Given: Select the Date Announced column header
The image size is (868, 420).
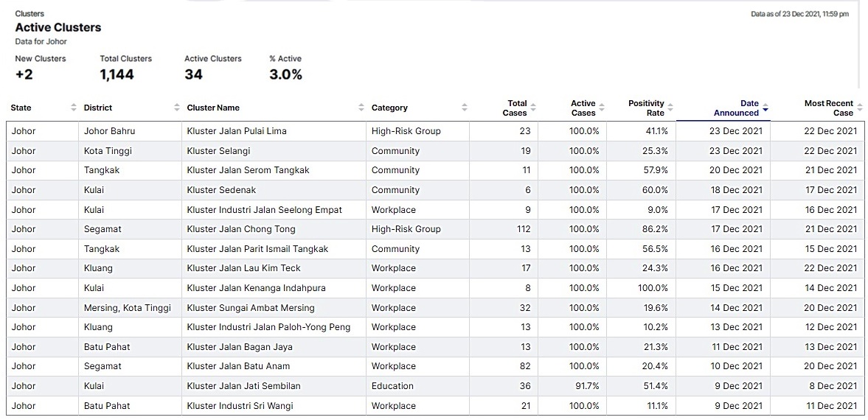Looking at the screenshot, I should pyautogui.click(x=736, y=108).
